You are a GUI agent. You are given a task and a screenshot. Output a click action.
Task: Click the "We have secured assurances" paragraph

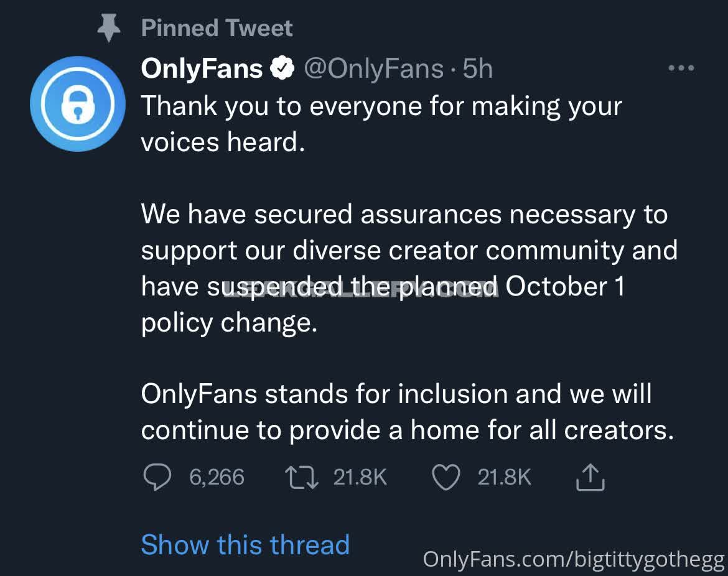click(408, 268)
